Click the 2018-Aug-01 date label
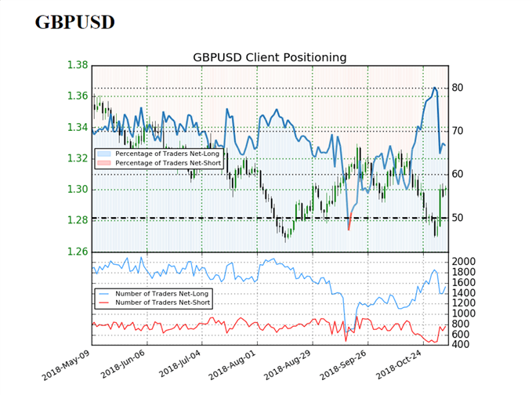532x395 pixels. coord(232,365)
